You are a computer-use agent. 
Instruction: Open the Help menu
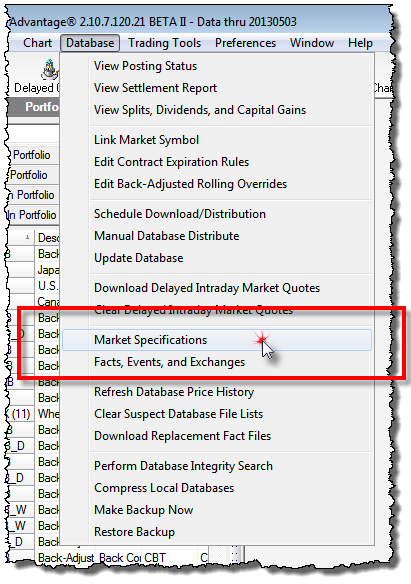point(360,43)
